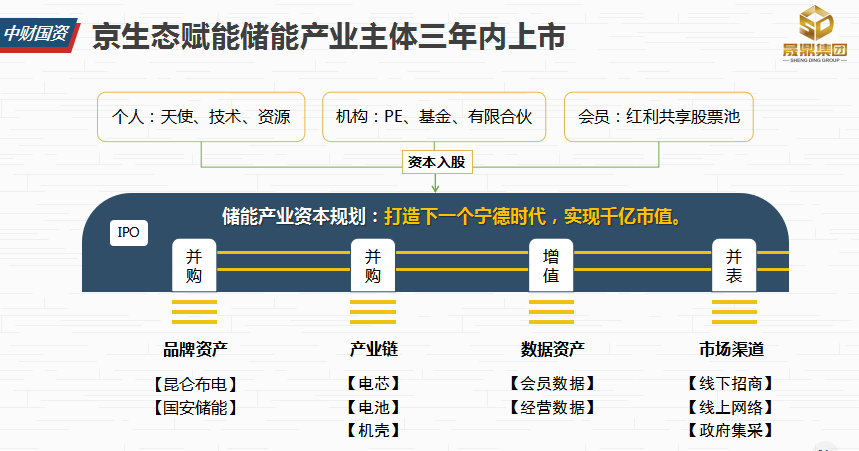
Task: Click the 个人：天使、技术、资源 box
Action: coord(201,117)
